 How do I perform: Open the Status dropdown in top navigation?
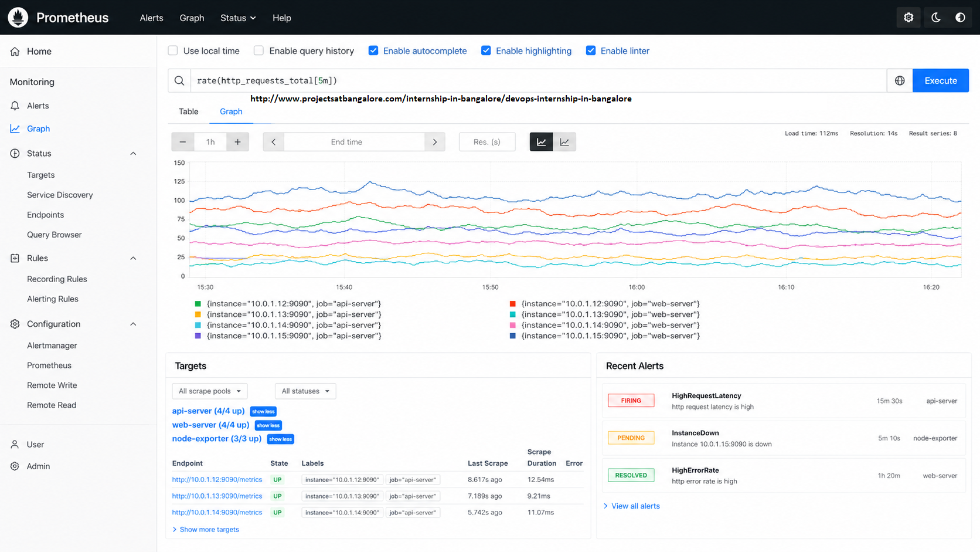tap(238, 18)
